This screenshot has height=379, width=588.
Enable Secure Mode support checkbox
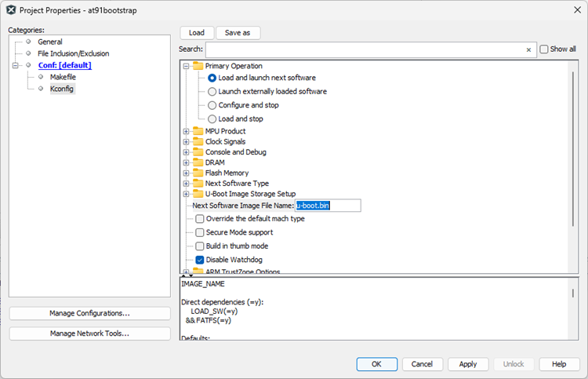(x=200, y=233)
